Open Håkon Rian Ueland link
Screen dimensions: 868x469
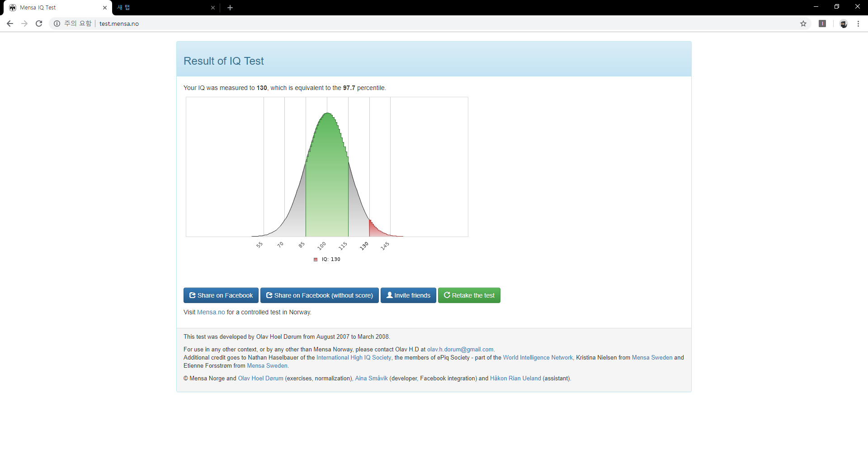coord(515,378)
